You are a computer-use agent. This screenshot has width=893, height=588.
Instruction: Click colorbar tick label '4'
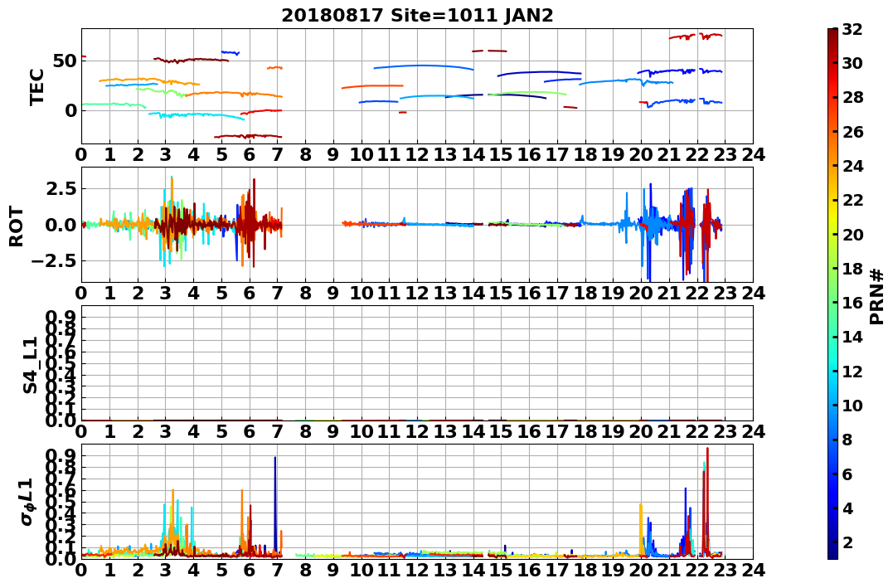[847, 508]
